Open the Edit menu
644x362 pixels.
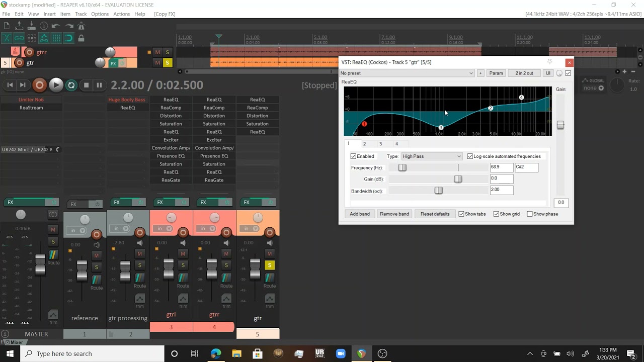19,14
